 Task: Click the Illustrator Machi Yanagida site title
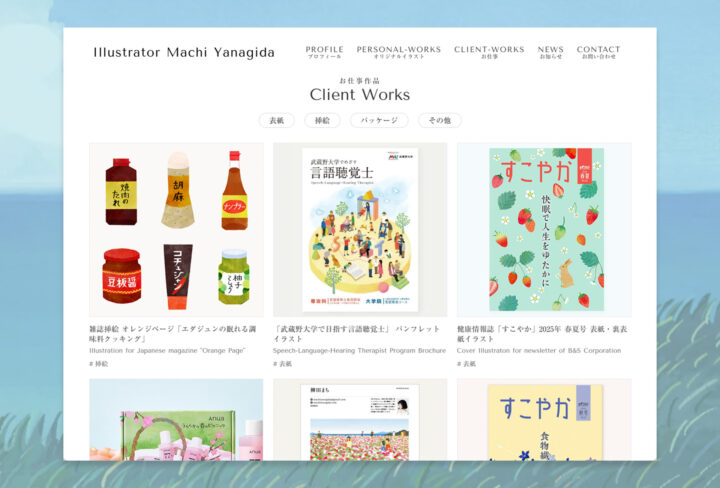click(x=184, y=52)
